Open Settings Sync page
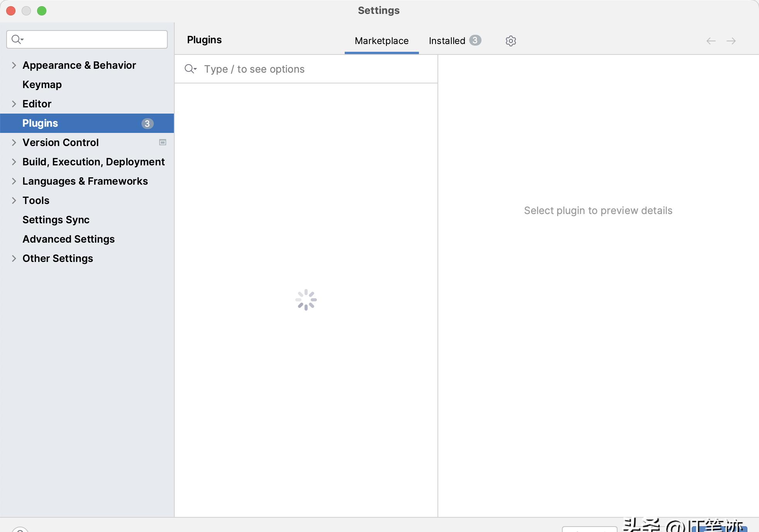 click(x=87, y=220)
